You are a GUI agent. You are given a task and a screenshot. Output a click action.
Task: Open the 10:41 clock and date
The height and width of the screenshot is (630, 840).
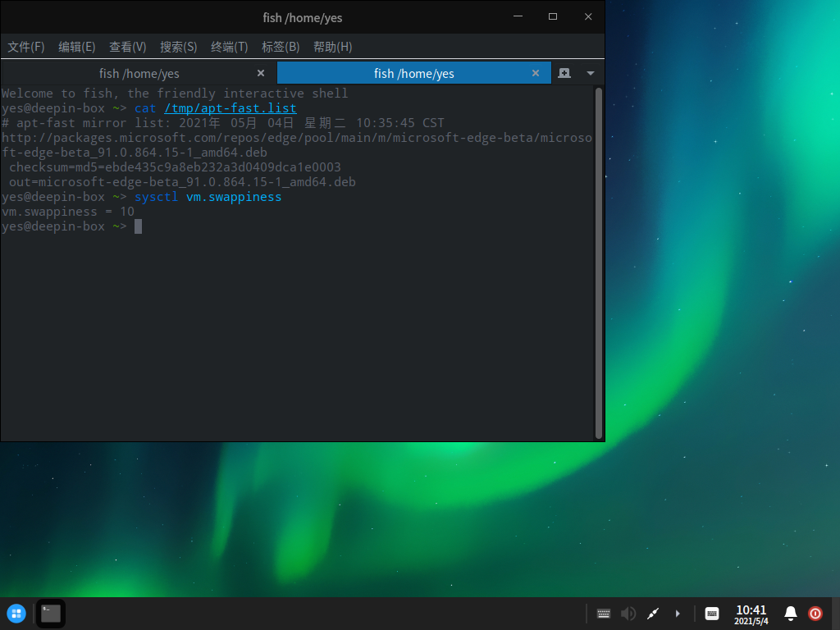(x=751, y=614)
